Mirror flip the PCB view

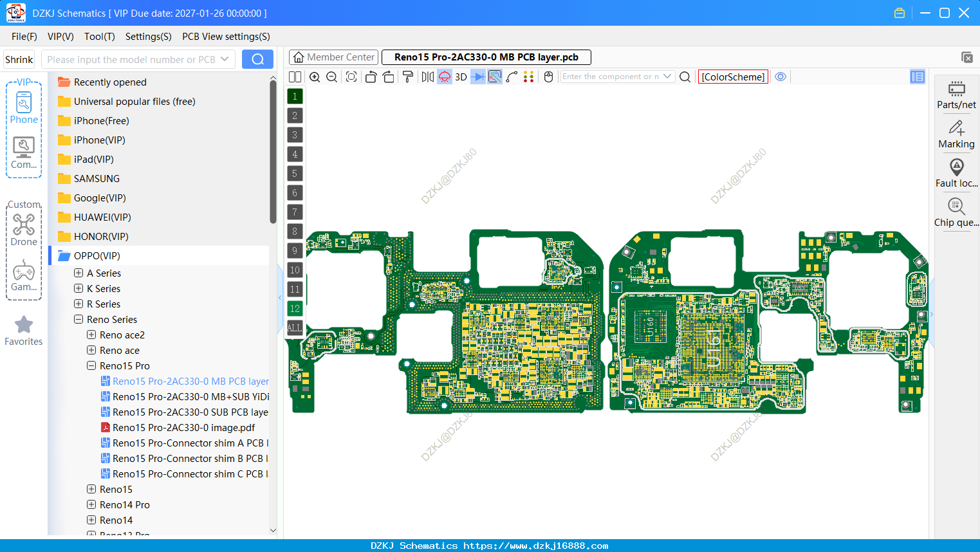[x=427, y=77]
